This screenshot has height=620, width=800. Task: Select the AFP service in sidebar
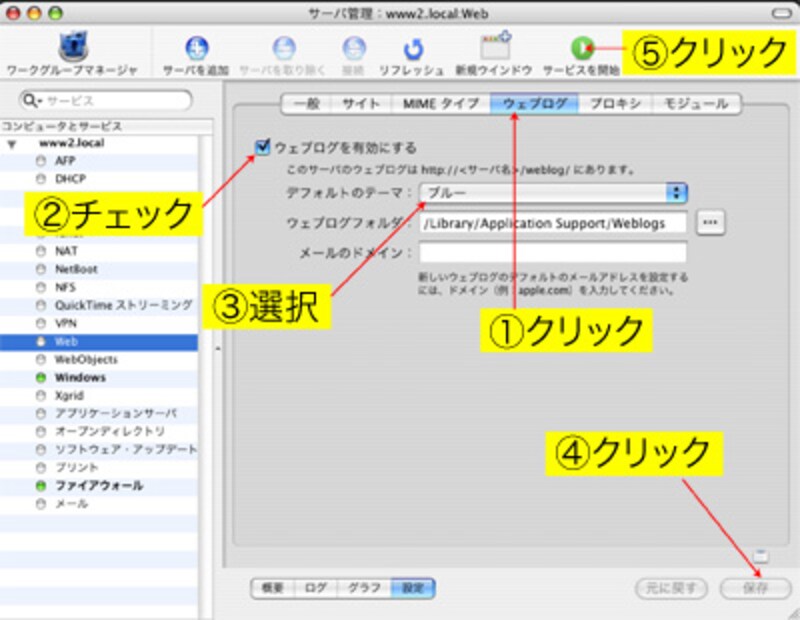pyautogui.click(x=65, y=160)
